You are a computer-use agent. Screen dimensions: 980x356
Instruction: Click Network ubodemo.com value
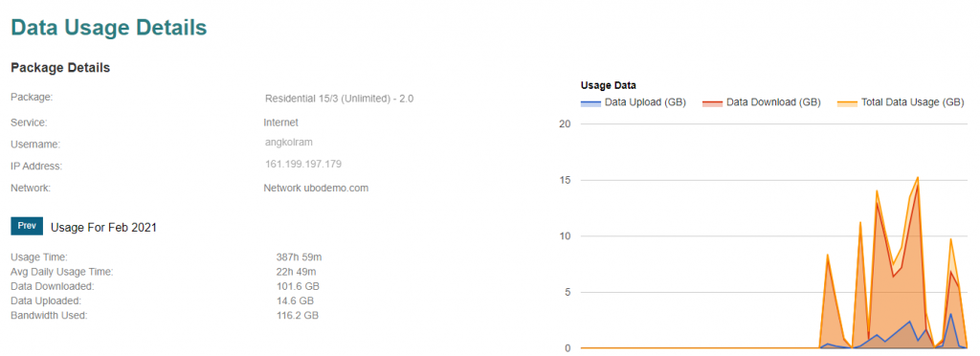pyautogui.click(x=316, y=188)
